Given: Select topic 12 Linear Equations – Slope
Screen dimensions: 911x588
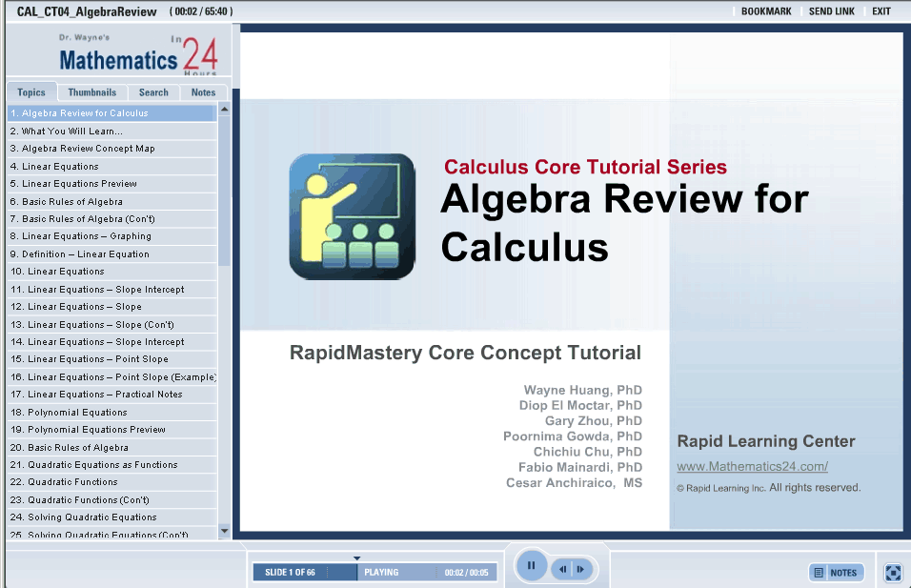Looking at the screenshot, I should pyautogui.click(x=112, y=307).
